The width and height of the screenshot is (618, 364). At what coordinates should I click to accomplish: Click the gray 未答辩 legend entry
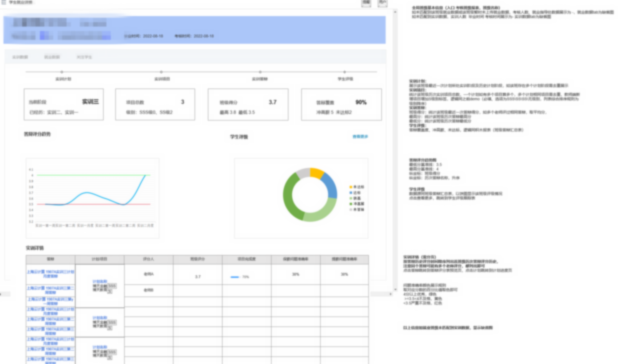[x=357, y=209]
